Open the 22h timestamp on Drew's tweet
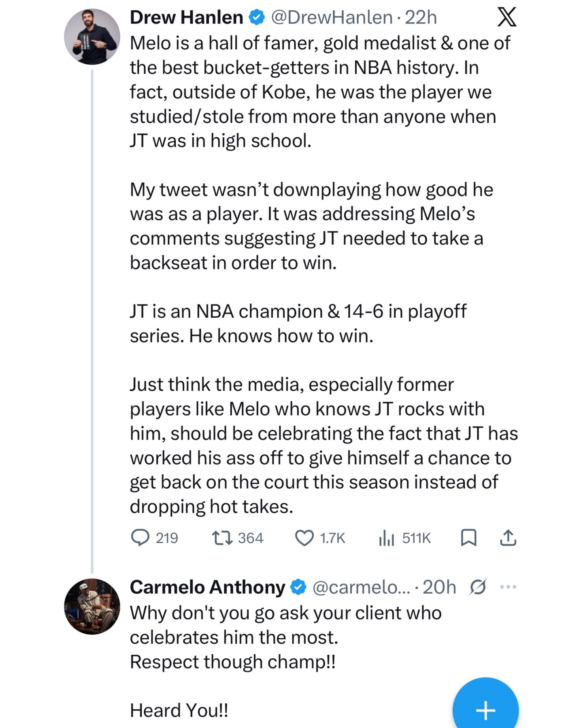 (421, 17)
